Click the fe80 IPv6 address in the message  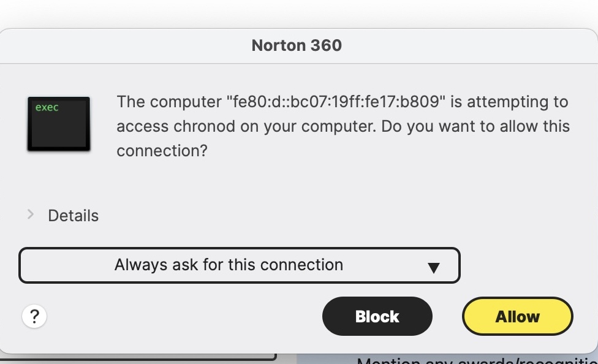tap(336, 102)
